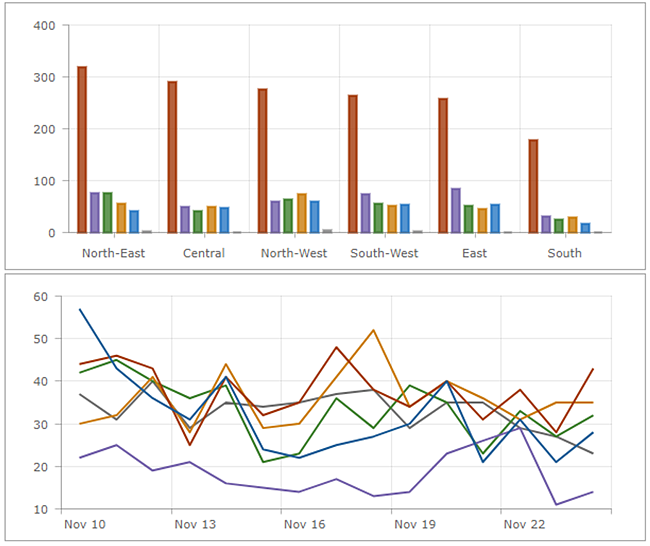
Task: Select the Central axis label
Action: click(204, 253)
